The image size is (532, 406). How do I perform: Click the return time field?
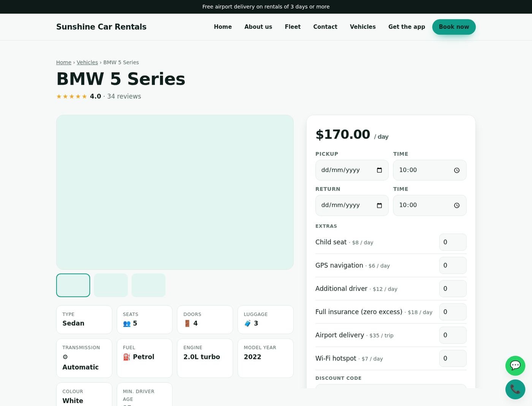point(430,205)
